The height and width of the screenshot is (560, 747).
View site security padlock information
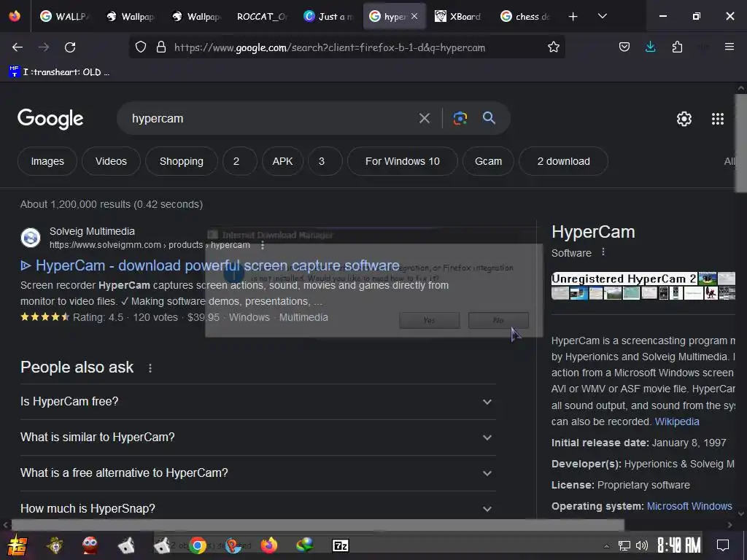tap(161, 47)
